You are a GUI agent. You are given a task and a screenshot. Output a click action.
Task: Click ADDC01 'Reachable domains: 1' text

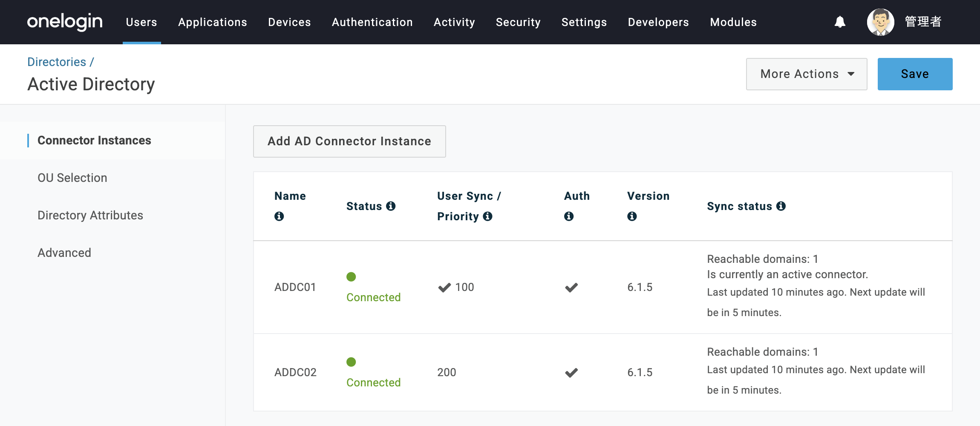(763, 259)
